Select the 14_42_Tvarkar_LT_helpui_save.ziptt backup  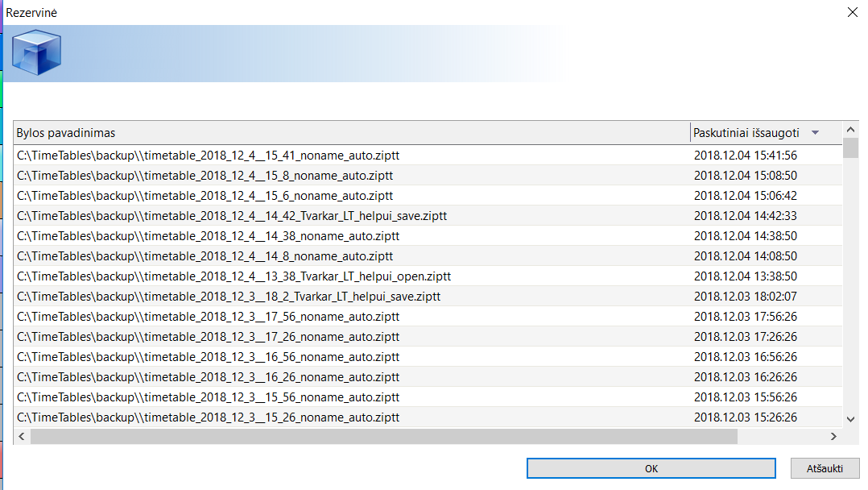click(x=231, y=216)
